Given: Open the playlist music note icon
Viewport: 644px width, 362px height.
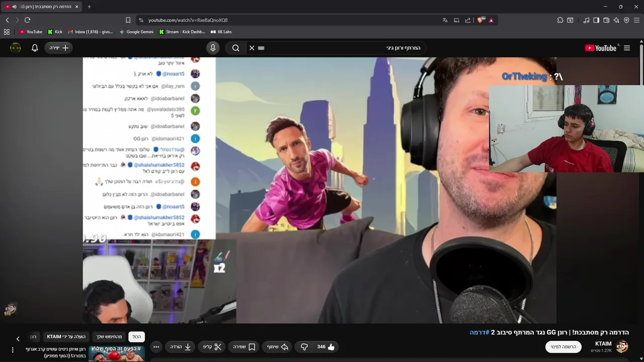Looking at the screenshot, I should point(586,20).
